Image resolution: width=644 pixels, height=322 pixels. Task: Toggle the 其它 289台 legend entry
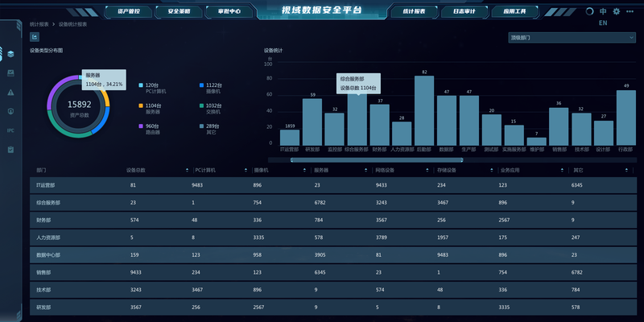(x=209, y=129)
